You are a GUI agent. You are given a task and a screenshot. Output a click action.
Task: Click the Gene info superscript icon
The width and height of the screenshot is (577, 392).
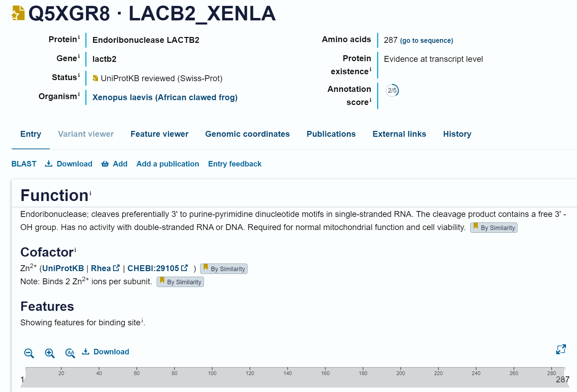(x=79, y=56)
